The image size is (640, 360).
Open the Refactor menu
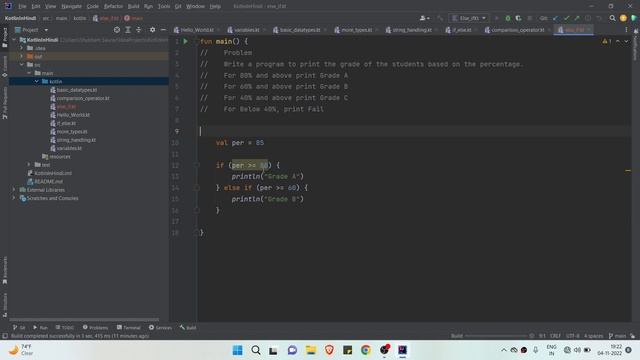click(113, 7)
